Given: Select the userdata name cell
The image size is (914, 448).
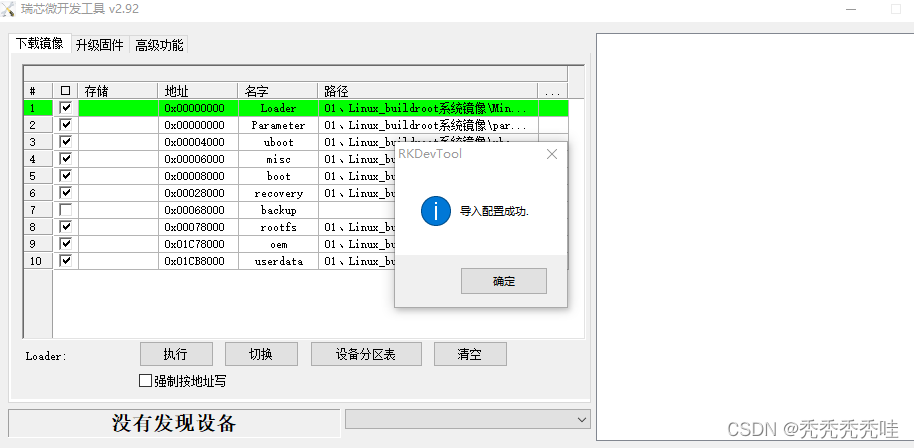Looking at the screenshot, I should (278, 261).
